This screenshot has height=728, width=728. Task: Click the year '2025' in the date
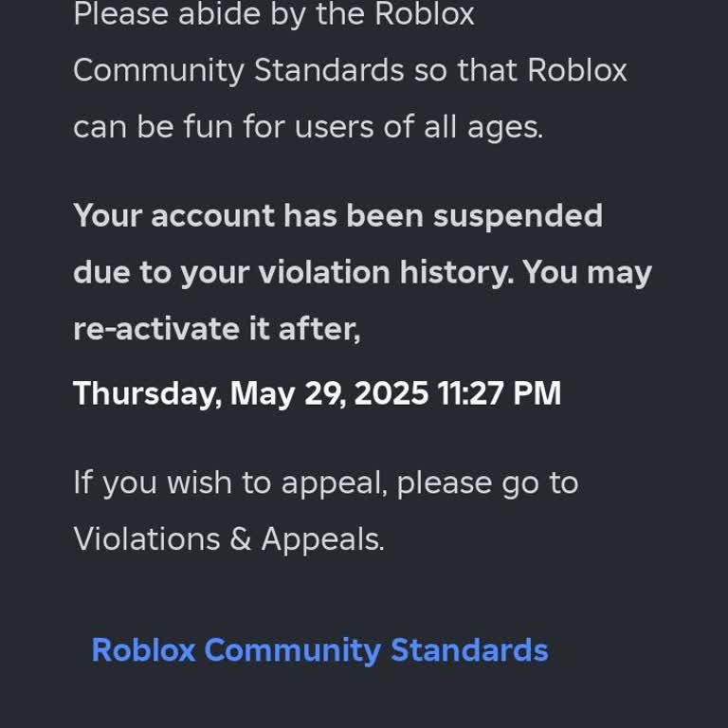pos(391,392)
